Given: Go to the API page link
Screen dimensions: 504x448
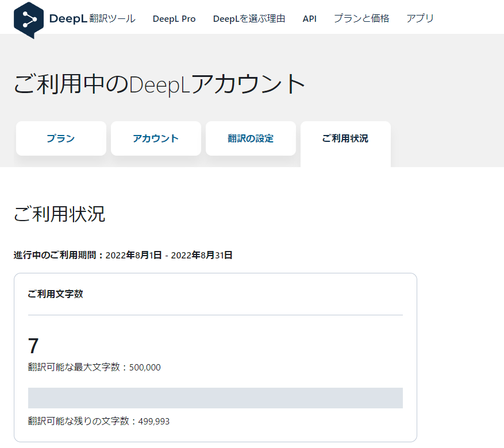Looking at the screenshot, I should tap(310, 19).
